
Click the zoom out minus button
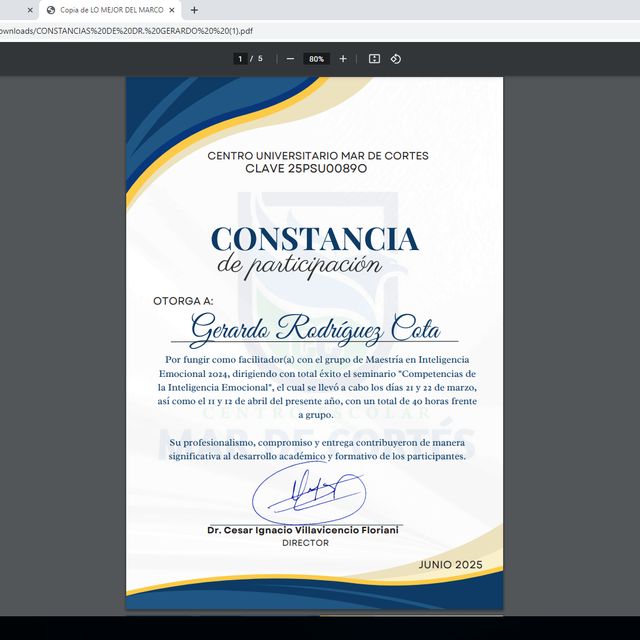[x=290, y=59]
